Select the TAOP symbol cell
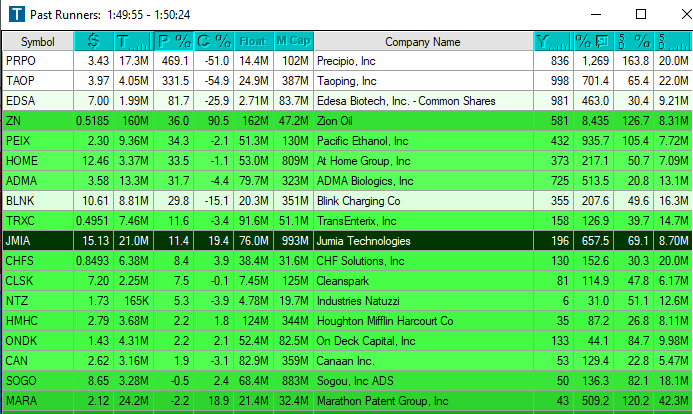The width and height of the screenshot is (693, 414). (x=38, y=81)
